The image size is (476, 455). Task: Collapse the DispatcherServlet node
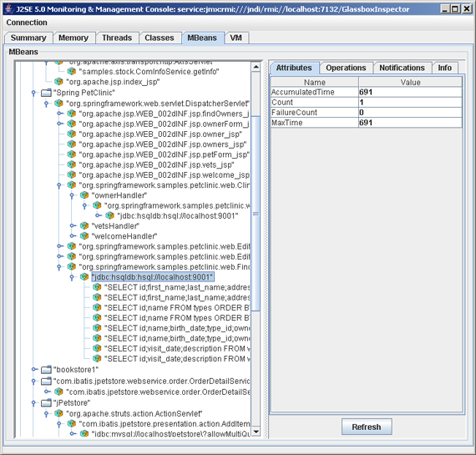tap(46, 104)
